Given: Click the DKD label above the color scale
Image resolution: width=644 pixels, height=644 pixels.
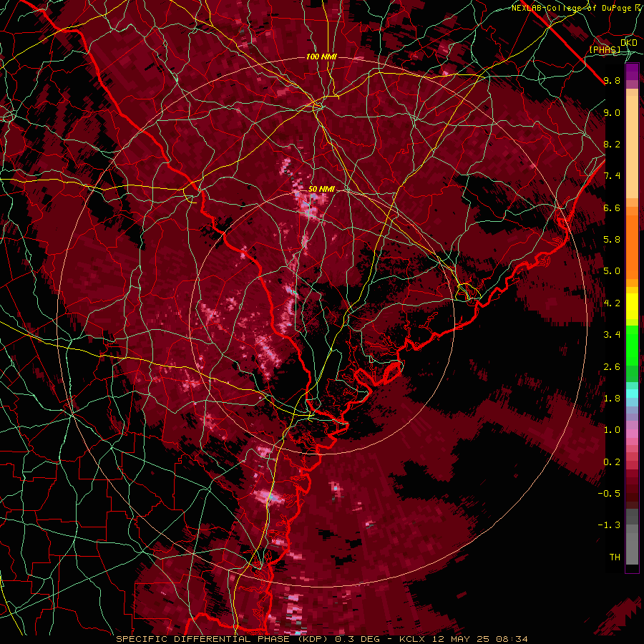Looking at the screenshot, I should [x=629, y=43].
